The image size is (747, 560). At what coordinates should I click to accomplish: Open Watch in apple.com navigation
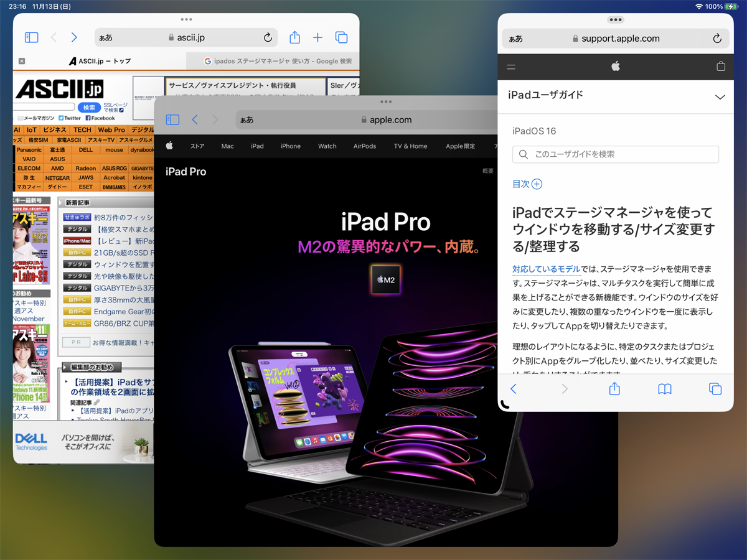click(327, 146)
